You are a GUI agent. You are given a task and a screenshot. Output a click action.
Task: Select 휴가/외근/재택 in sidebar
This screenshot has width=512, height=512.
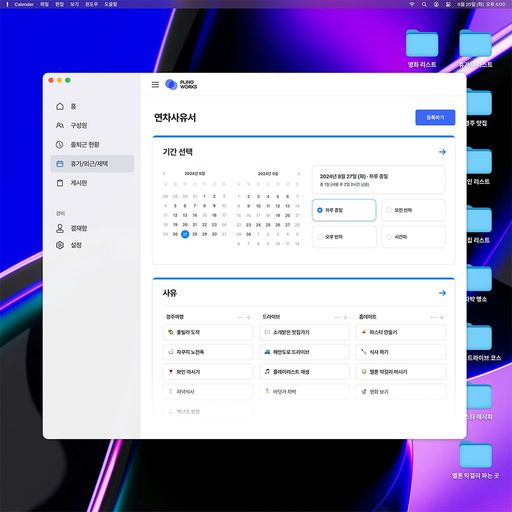pyautogui.click(x=92, y=164)
